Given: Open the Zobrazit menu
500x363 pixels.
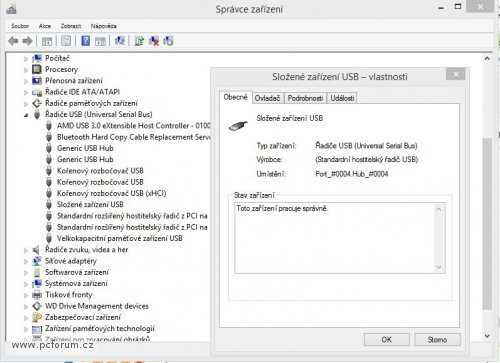Looking at the screenshot, I should point(71,26).
